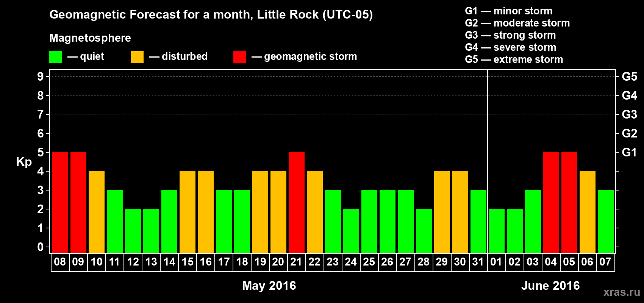Click the green bar for May 31

478,222
